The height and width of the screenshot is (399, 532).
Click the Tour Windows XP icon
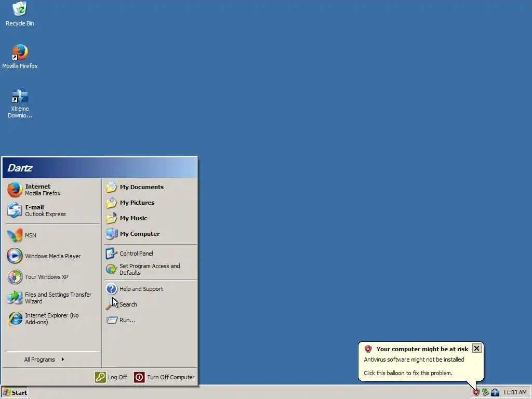tap(15, 277)
